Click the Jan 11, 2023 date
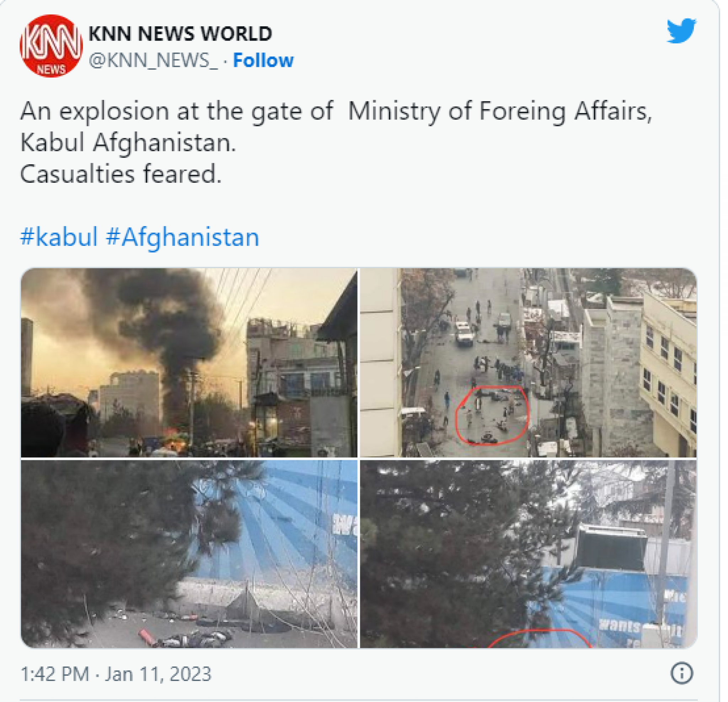 tap(158, 674)
